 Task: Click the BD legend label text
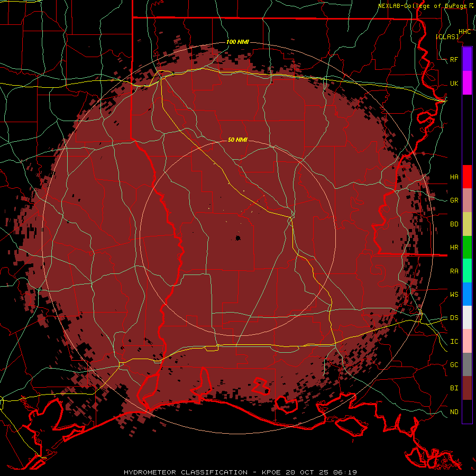click(x=454, y=224)
